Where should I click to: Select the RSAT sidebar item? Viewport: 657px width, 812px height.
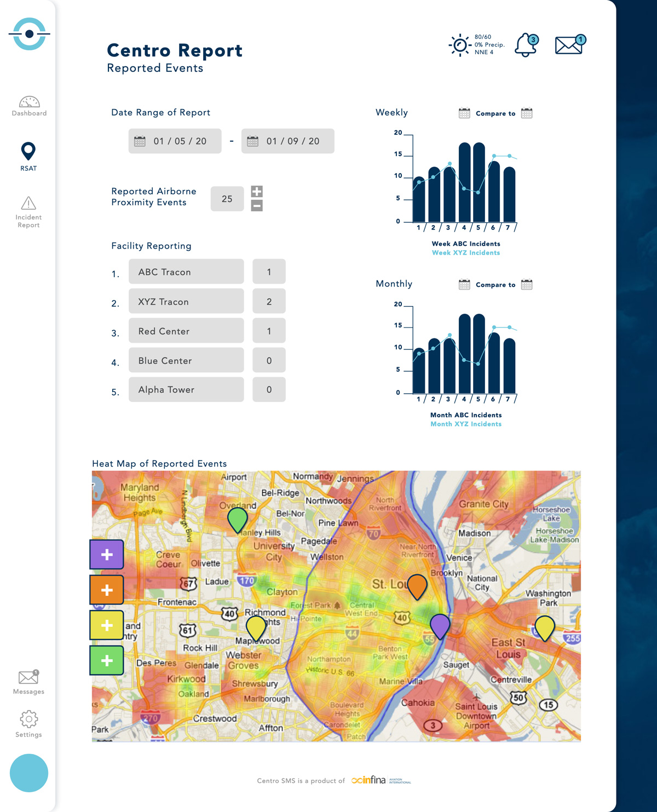pos(28,157)
